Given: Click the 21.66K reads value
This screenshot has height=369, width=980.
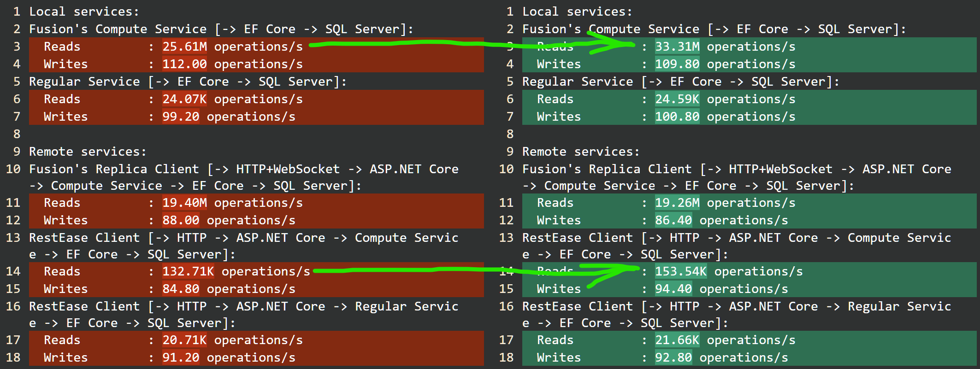Looking at the screenshot, I should 677,340.
